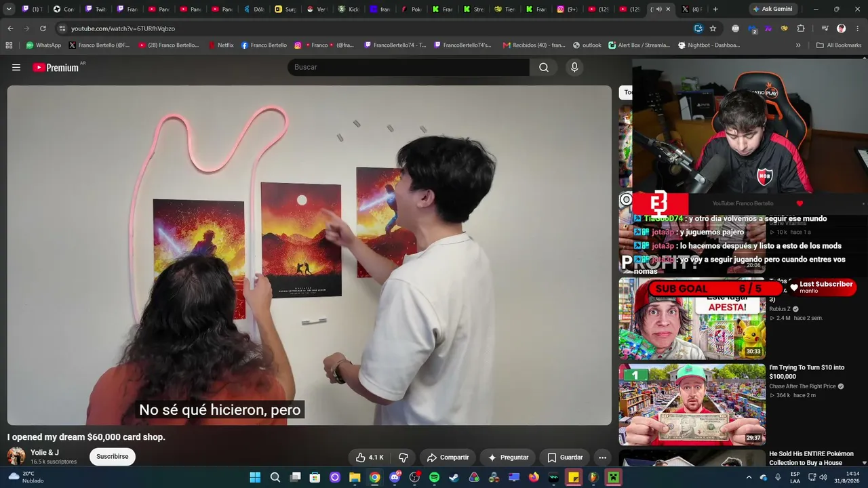Open the Recibidos Gmail bookmark
This screenshot has width=868, height=488.
tap(534, 45)
